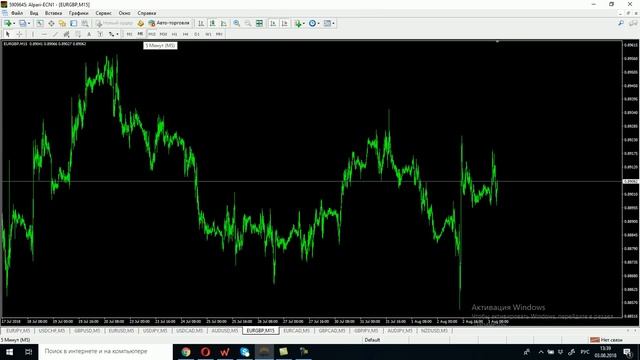Switch timeframe to M1
640x360 pixels.
129,34
